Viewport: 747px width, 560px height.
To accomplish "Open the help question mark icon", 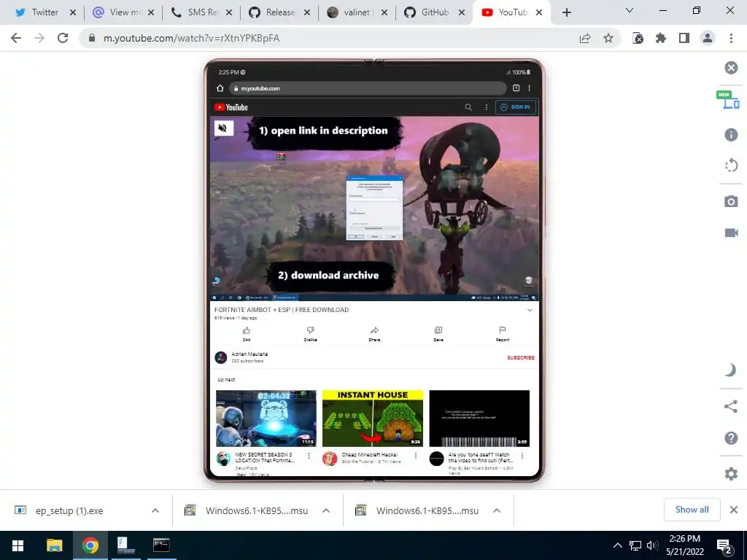I will [x=731, y=437].
